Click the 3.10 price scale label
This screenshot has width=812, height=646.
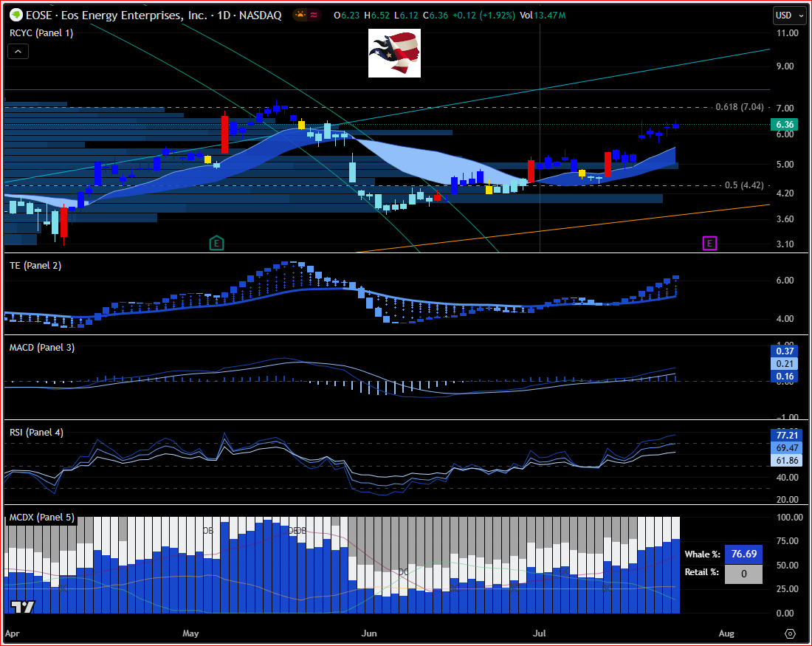point(785,244)
